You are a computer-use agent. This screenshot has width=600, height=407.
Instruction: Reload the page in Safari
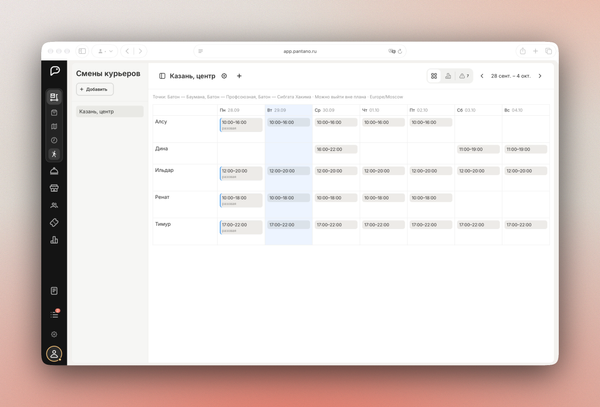[400, 51]
